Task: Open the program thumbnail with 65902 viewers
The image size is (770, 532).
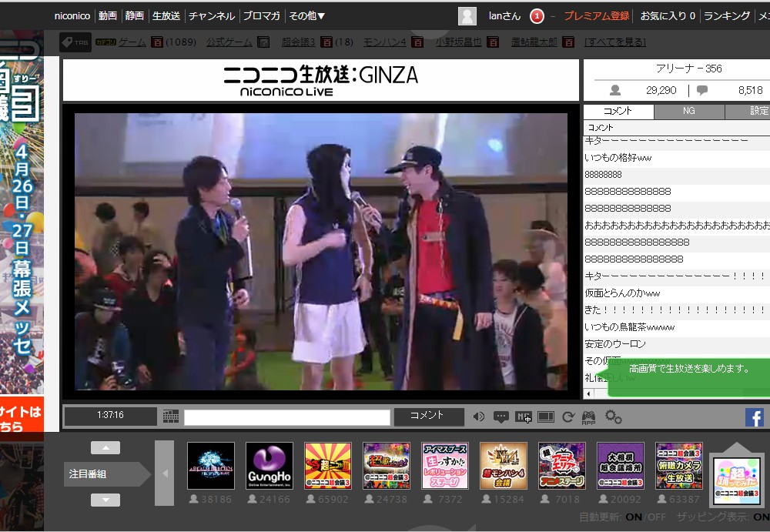Action: coord(328,466)
